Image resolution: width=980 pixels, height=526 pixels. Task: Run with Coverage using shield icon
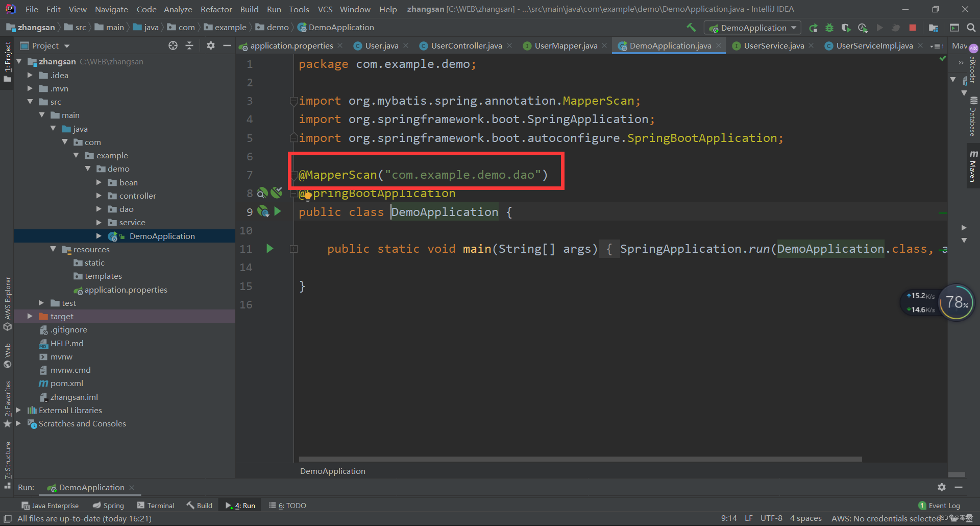pyautogui.click(x=846, y=28)
